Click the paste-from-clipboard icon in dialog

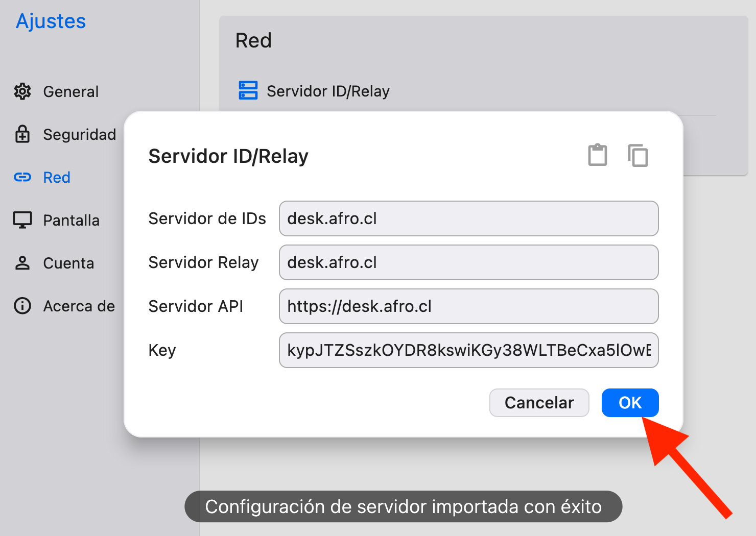pyautogui.click(x=597, y=155)
